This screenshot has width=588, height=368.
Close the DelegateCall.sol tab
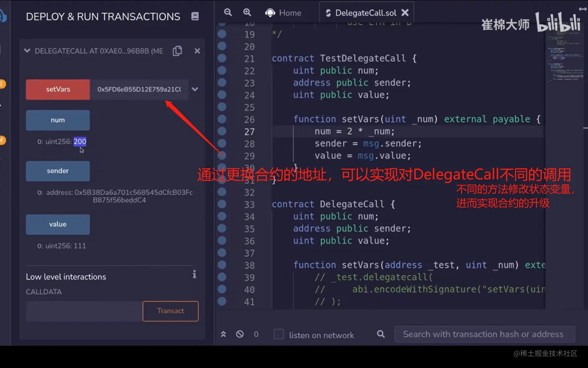[405, 13]
